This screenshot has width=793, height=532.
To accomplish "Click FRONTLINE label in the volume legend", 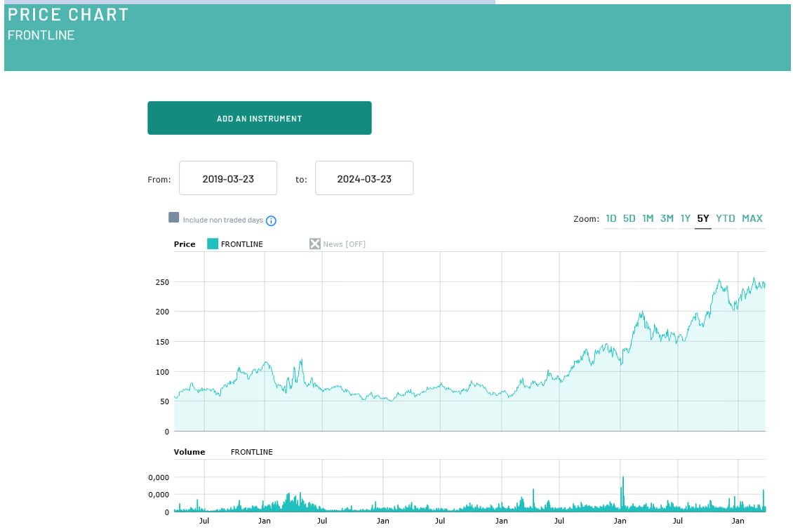I will [251, 452].
